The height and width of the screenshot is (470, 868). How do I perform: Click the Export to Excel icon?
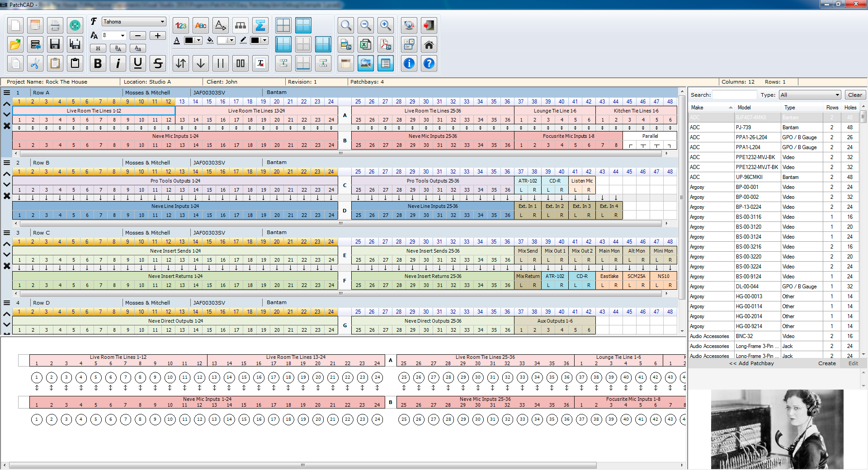tap(365, 44)
